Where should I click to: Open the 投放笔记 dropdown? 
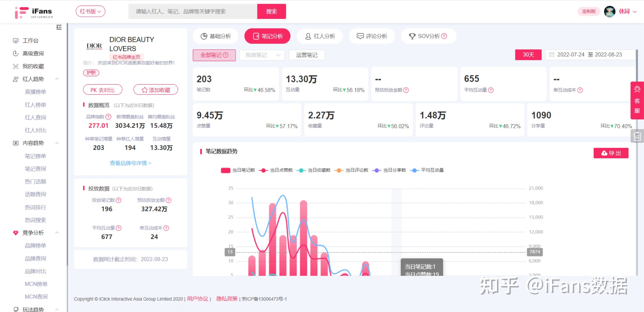point(262,55)
